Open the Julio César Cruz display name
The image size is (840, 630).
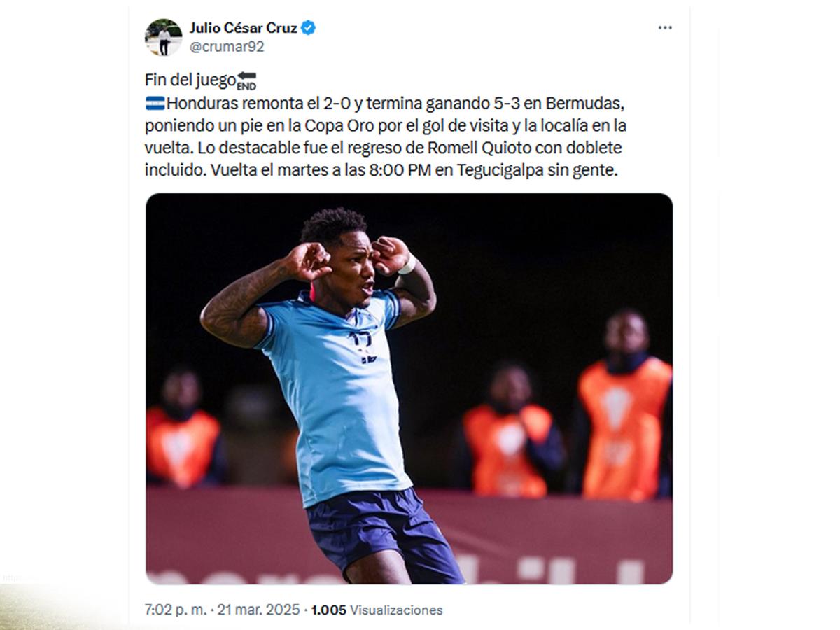point(243,28)
